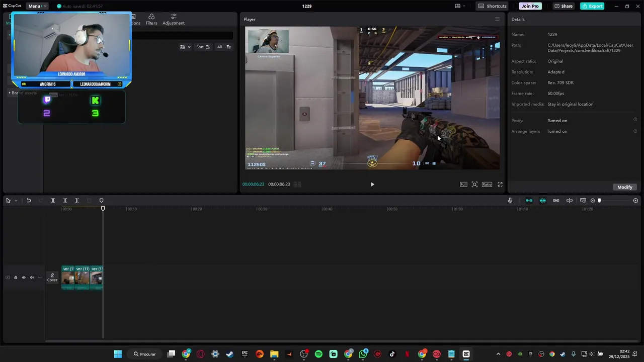Undo the last action

point(29,201)
